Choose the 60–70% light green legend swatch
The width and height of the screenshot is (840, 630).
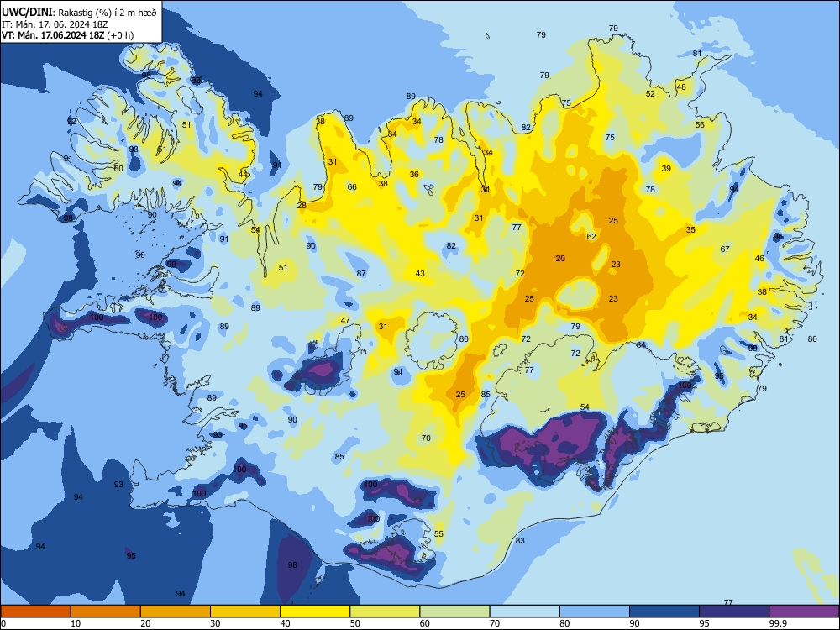click(x=454, y=612)
